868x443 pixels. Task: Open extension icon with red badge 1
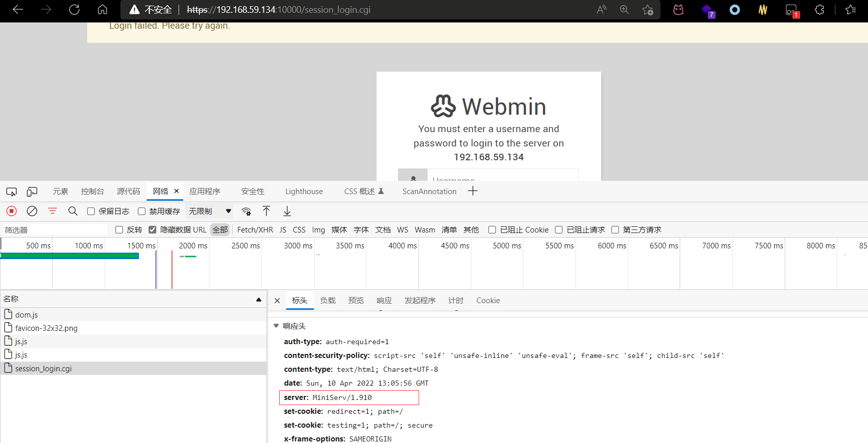click(x=792, y=11)
